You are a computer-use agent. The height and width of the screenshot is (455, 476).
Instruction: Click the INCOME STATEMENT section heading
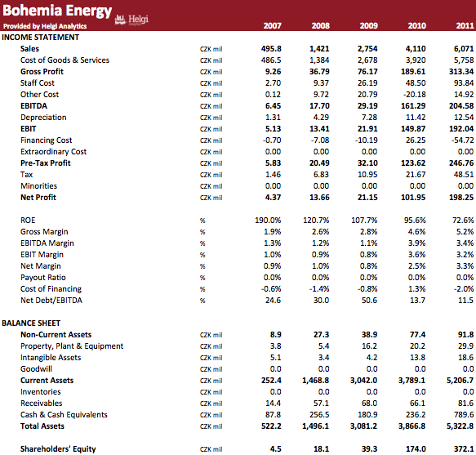[x=40, y=38]
